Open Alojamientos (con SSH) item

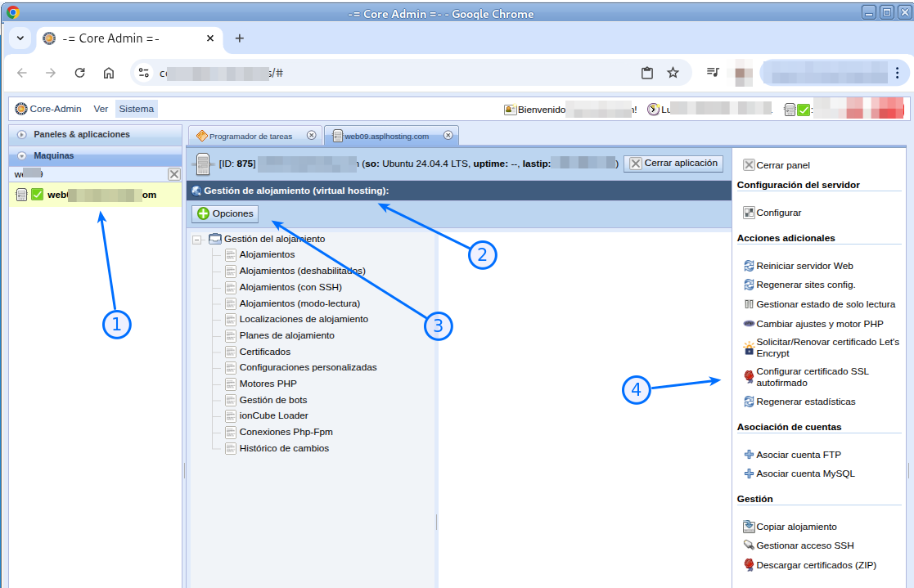(x=290, y=287)
